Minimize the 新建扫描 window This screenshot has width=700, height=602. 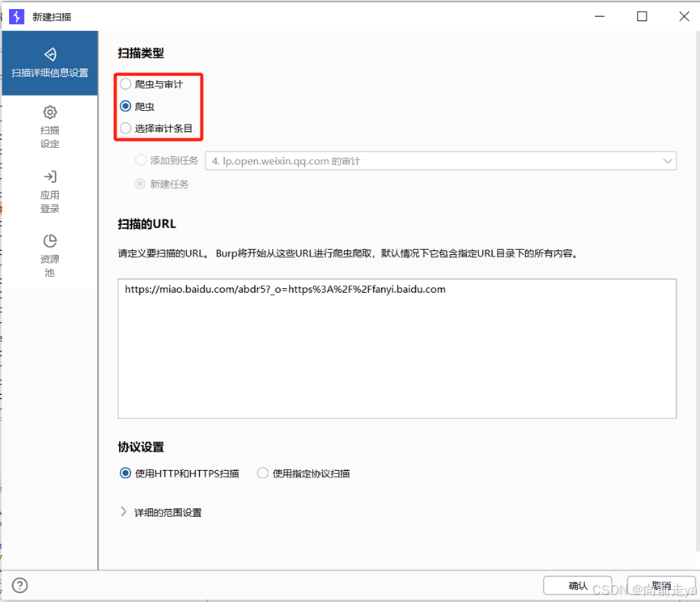[x=600, y=16]
